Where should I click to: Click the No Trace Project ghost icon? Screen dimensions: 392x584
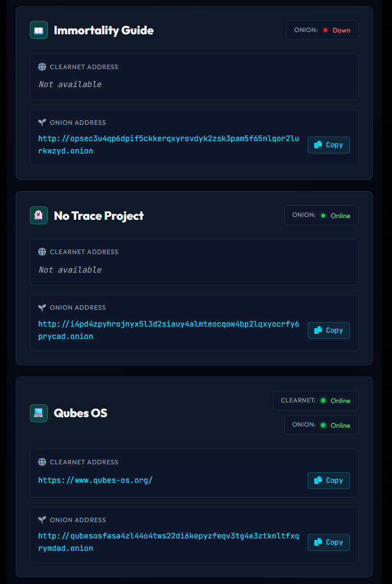39,215
